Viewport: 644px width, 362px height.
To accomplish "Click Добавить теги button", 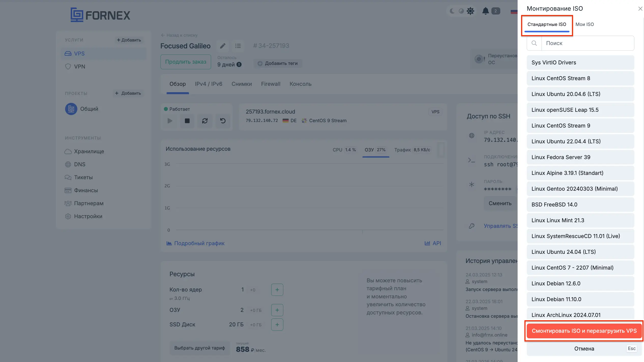I will tap(278, 63).
